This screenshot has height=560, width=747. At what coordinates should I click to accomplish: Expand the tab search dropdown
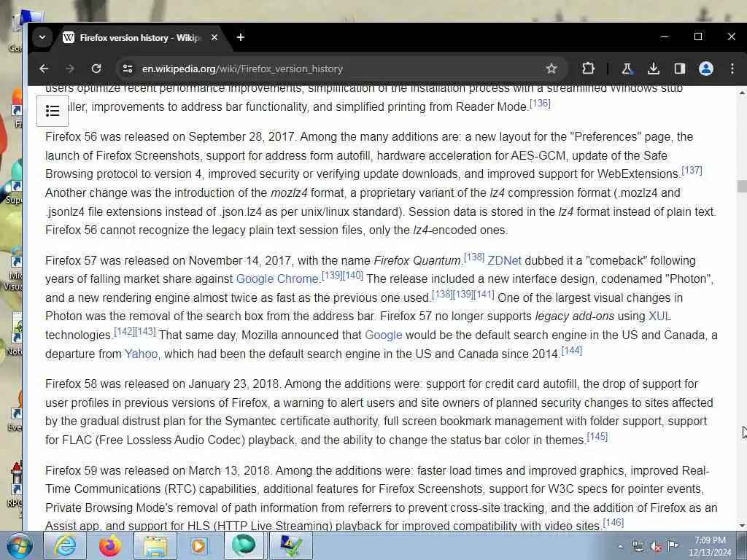pos(42,37)
